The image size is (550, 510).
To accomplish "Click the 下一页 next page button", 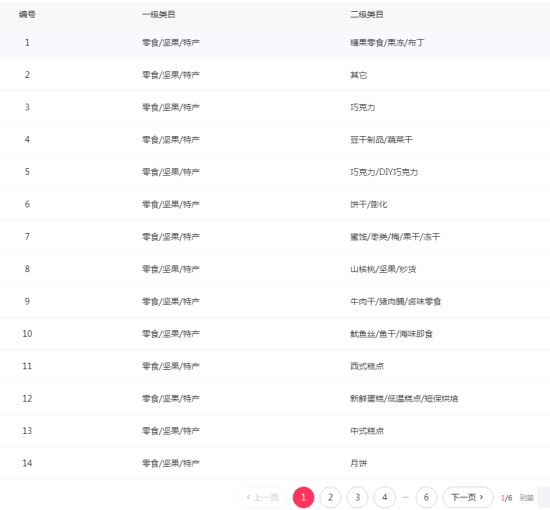I will point(468,497).
